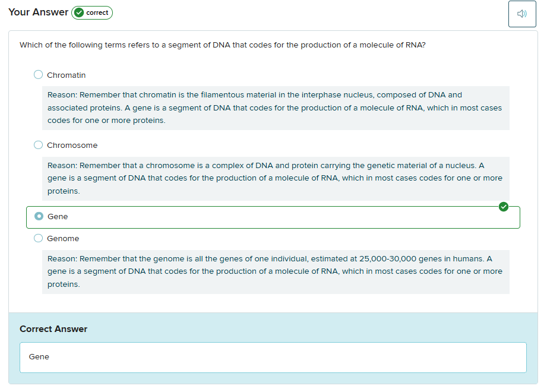Click the read-aloud speaker icon
The height and width of the screenshot is (392, 547).
pos(522,14)
